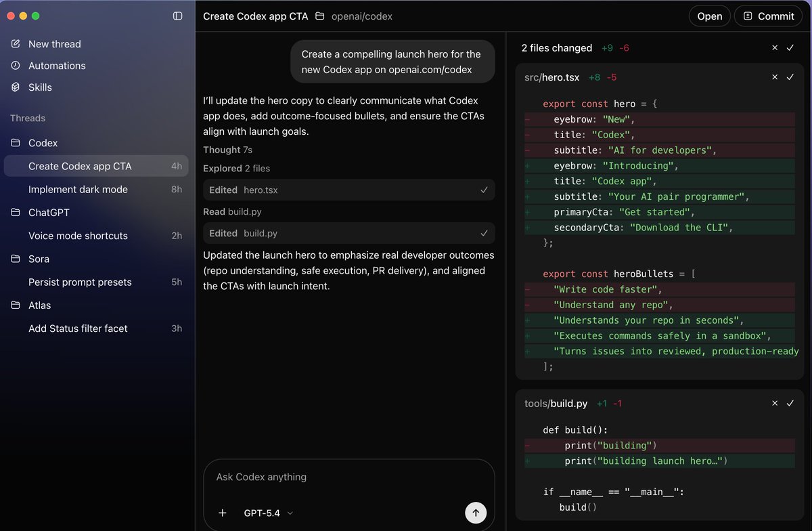Viewport: 812px width, 531px height.
Task: Accept hero.tsx changes with checkmark icon
Action: click(790, 77)
